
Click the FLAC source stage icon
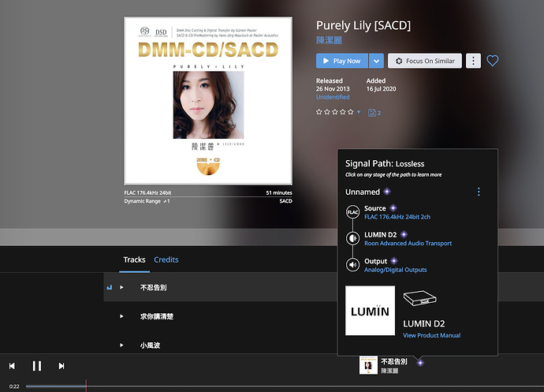[x=353, y=212]
